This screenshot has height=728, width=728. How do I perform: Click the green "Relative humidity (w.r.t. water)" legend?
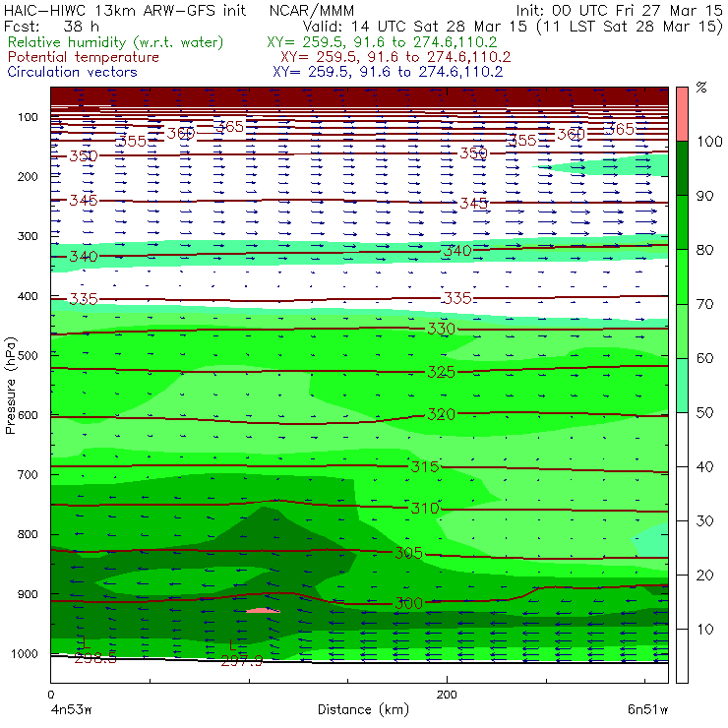click(x=116, y=42)
